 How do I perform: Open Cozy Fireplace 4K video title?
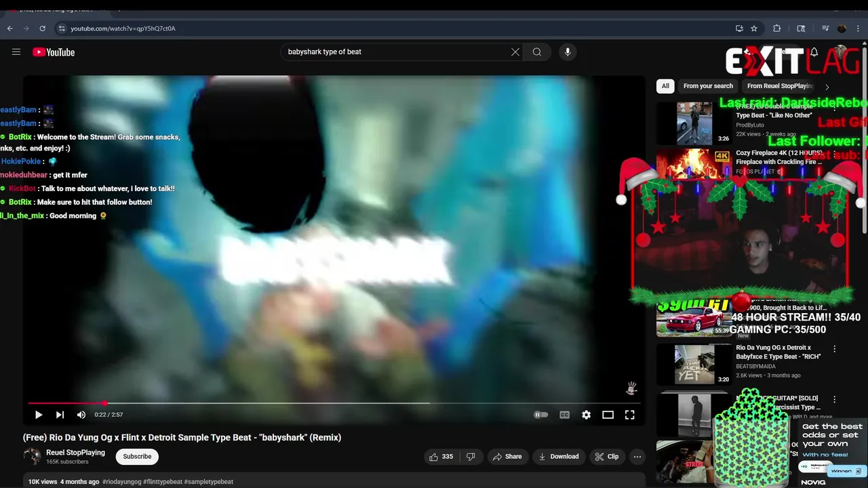pos(779,157)
